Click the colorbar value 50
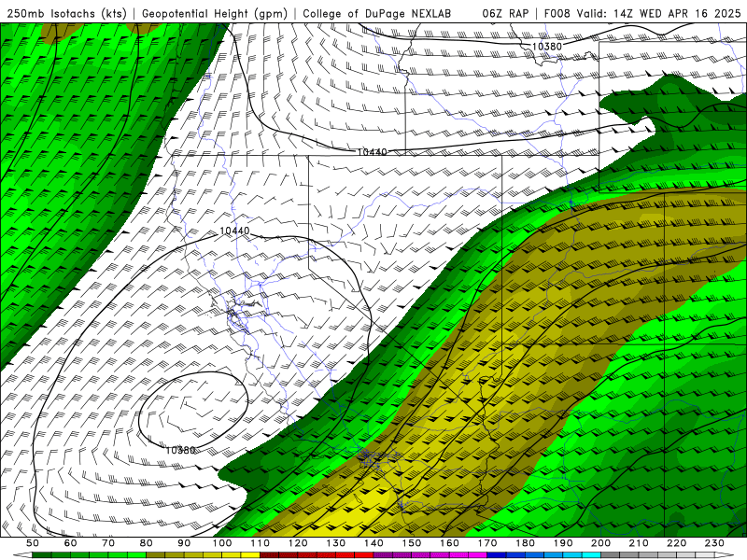 pos(33,543)
